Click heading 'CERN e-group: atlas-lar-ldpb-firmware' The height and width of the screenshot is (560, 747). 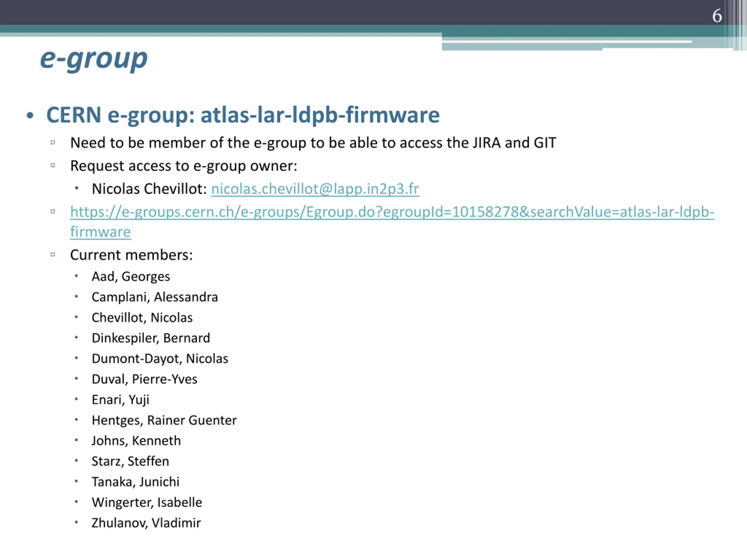point(243,116)
